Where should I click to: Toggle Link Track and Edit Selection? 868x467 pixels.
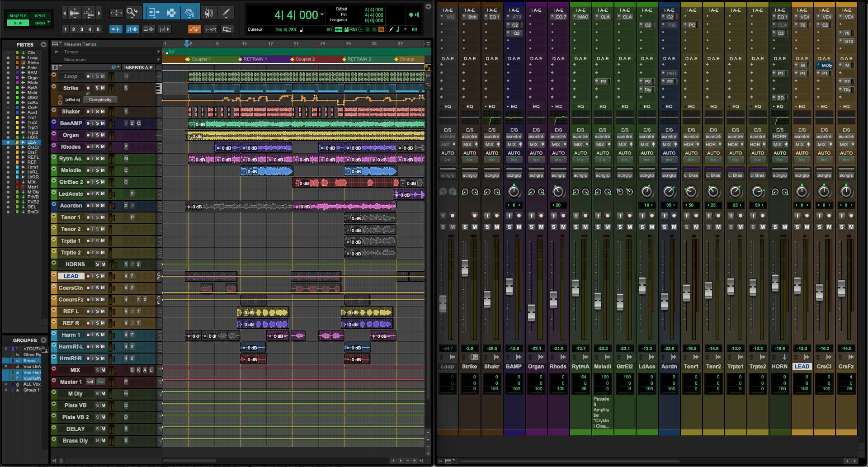(148, 29)
